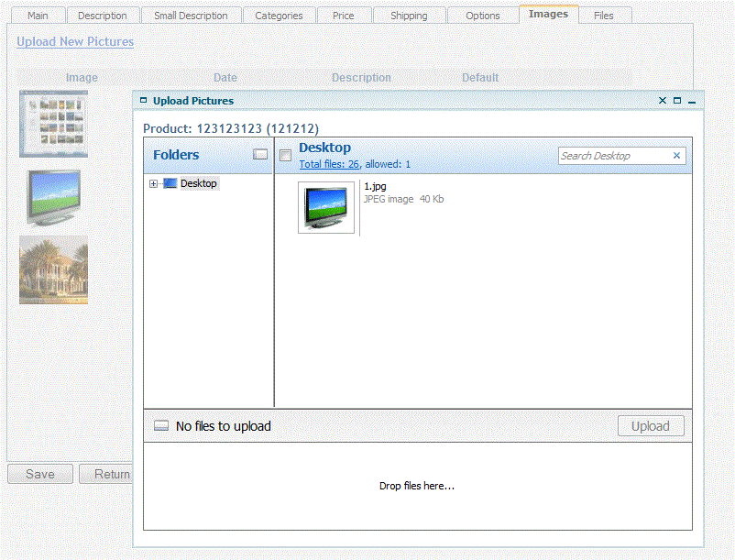This screenshot has height=560, width=735.
Task: Open the Shipping tab
Action: point(409,16)
